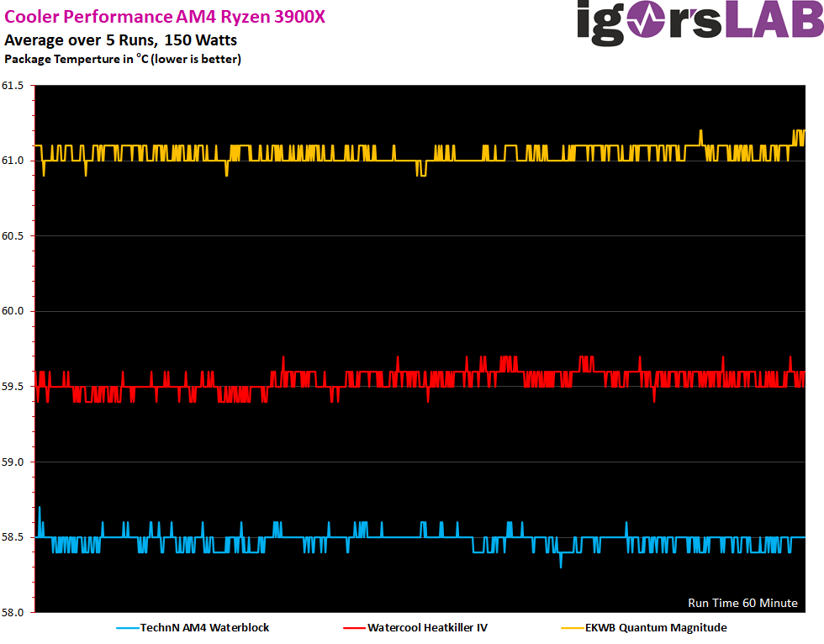The height and width of the screenshot is (644, 824).
Task: Click the 61.0 y-axis label
Action: 13,161
